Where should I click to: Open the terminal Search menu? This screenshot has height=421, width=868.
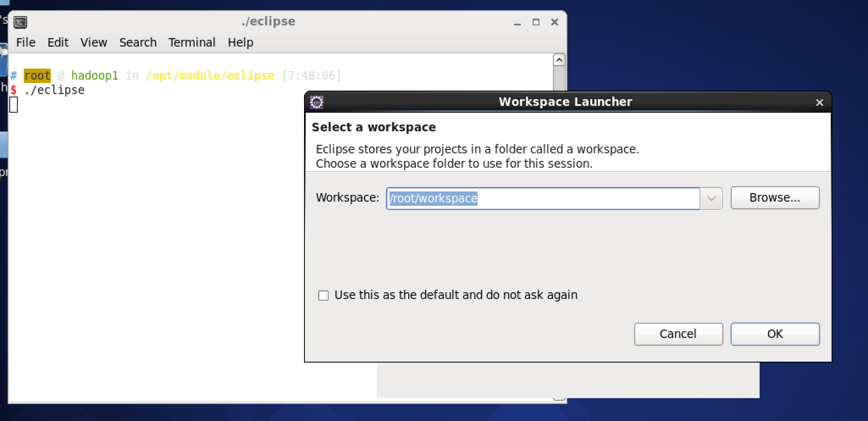click(x=138, y=42)
